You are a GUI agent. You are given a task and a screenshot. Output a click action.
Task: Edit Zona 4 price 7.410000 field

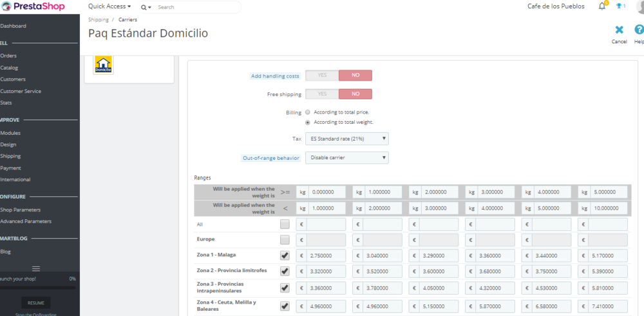[x=609, y=306]
